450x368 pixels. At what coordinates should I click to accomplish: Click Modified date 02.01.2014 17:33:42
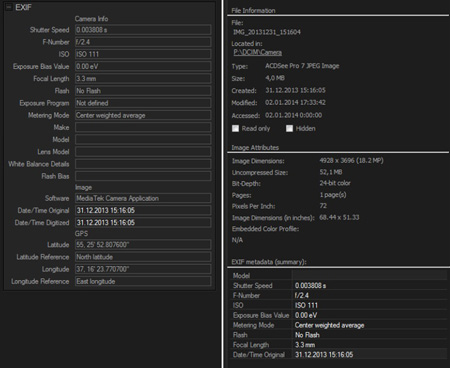pos(295,102)
